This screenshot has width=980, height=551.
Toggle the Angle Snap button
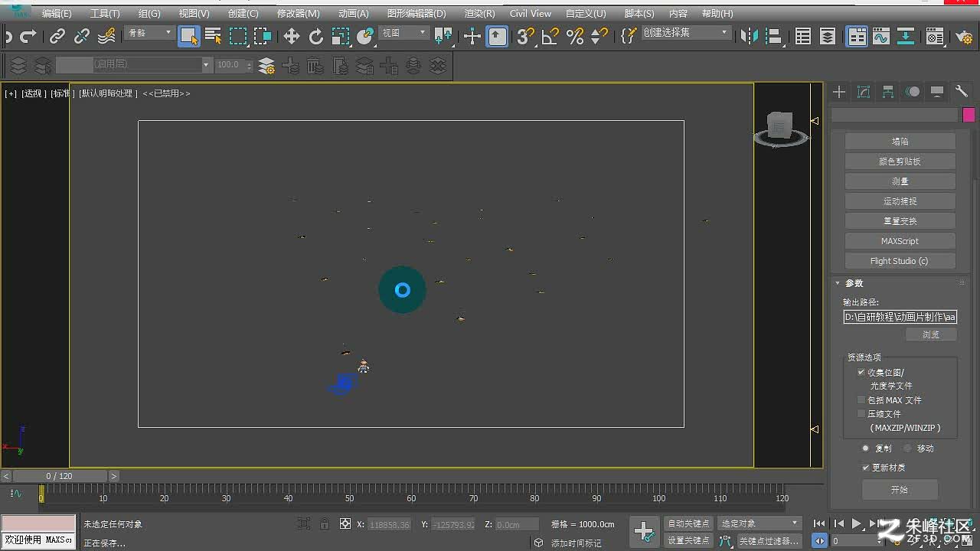click(550, 36)
